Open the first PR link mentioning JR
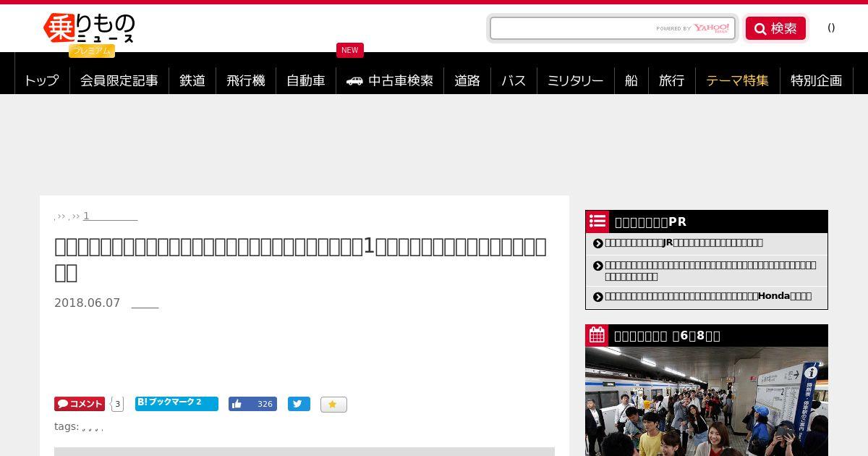Viewport: 868px width, 456px height. click(x=684, y=243)
